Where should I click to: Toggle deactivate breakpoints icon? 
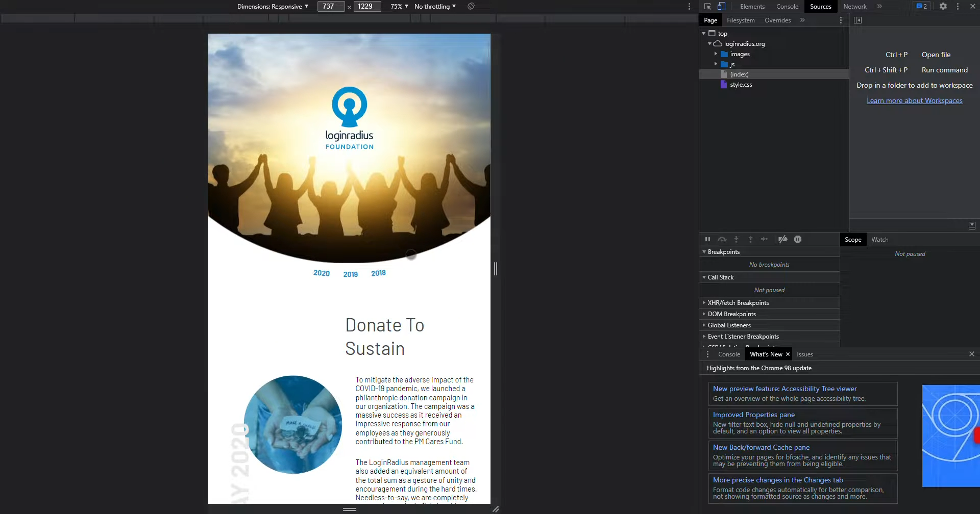coord(783,240)
